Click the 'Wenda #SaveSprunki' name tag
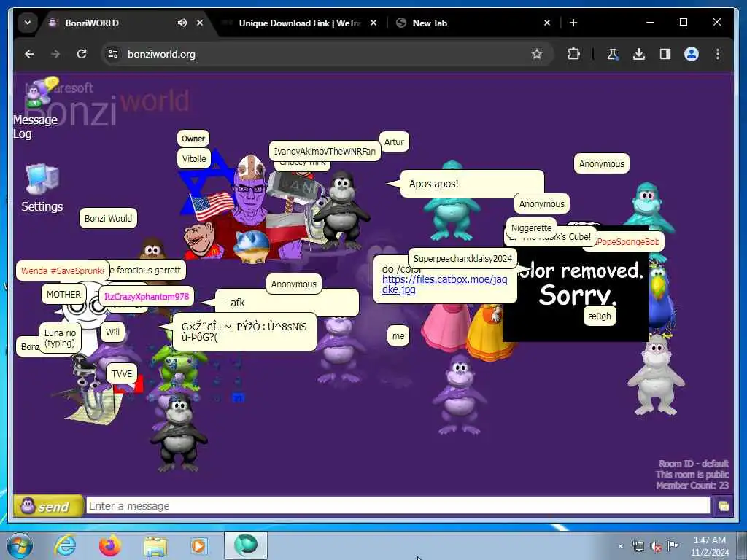This screenshot has width=747, height=560. pyautogui.click(x=63, y=271)
